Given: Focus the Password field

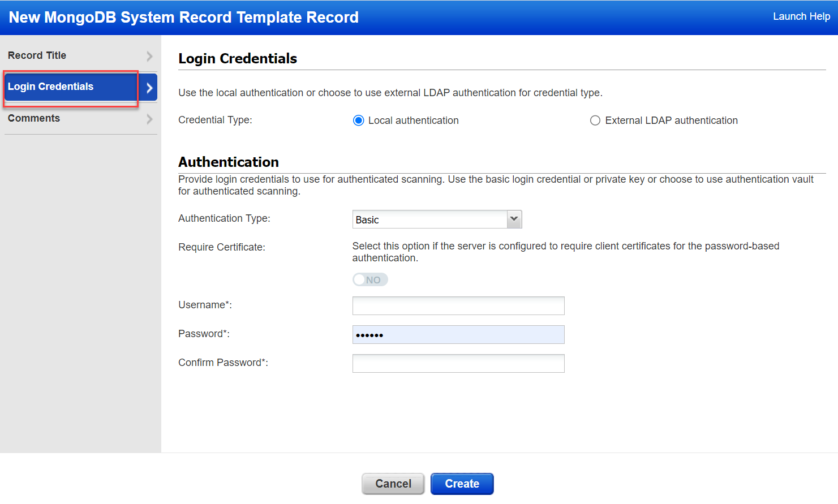Looking at the screenshot, I should pos(458,334).
